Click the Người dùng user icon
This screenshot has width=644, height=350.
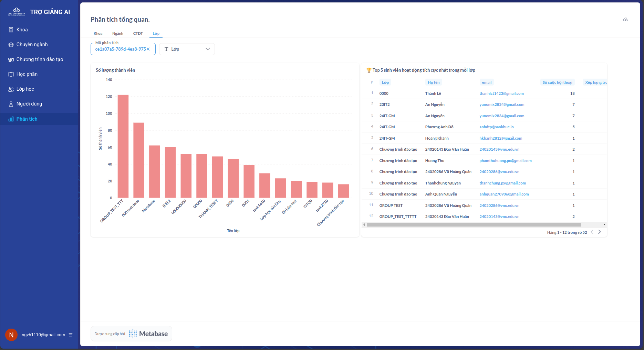pos(11,104)
